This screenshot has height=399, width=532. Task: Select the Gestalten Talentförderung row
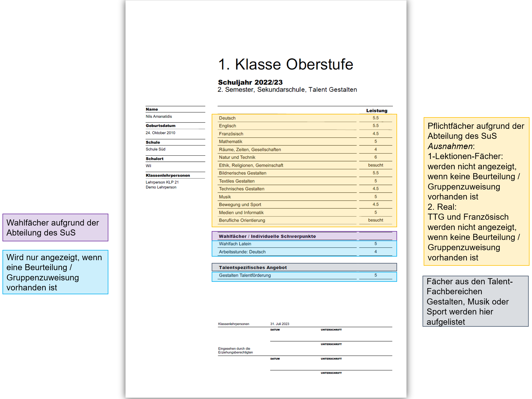coord(245,275)
